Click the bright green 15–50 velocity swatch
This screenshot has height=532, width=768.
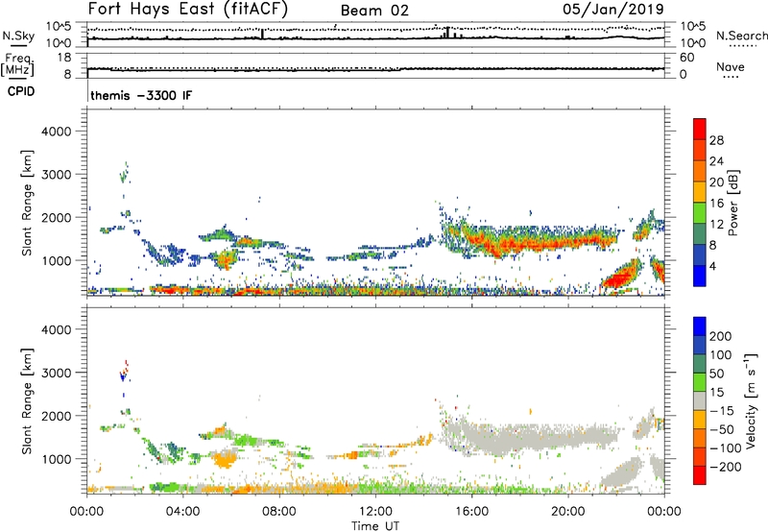coord(700,382)
